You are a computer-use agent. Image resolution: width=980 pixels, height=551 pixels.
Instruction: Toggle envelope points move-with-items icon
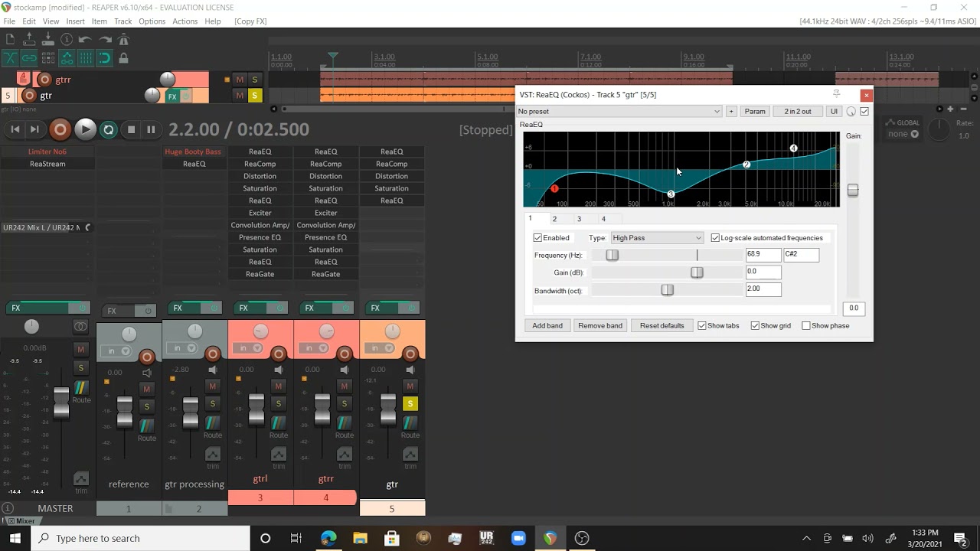67,58
